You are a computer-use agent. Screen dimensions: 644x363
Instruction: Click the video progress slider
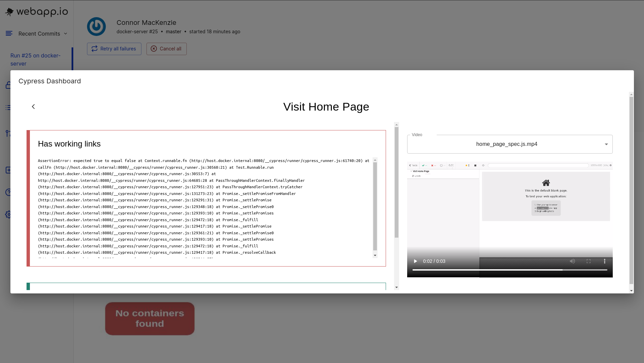(510, 270)
